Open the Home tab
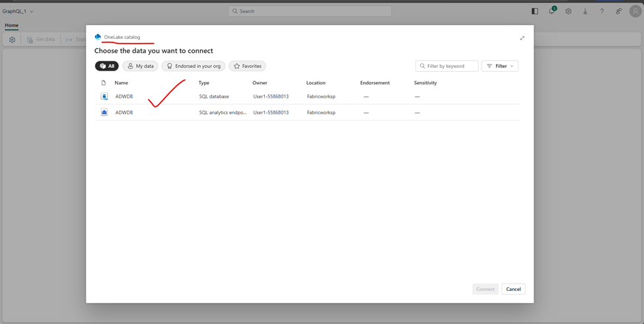 (x=11, y=26)
